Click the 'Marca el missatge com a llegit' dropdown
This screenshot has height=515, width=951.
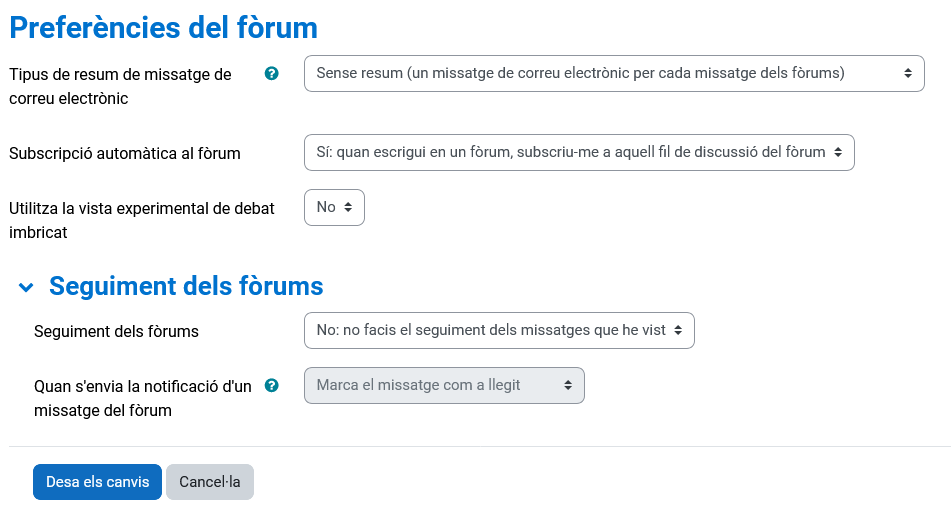click(443, 385)
